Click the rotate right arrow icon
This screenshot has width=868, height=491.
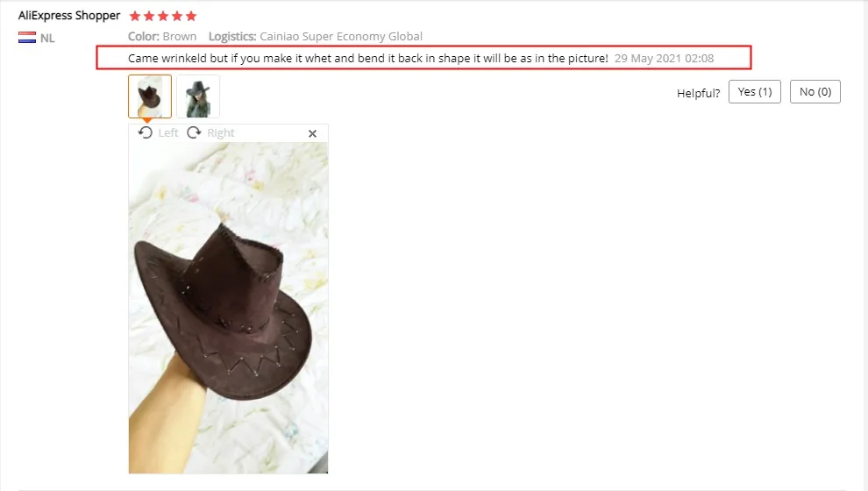coord(194,133)
